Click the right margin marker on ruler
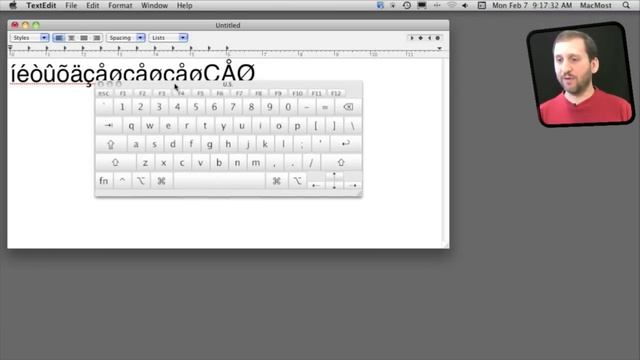 [440, 49]
